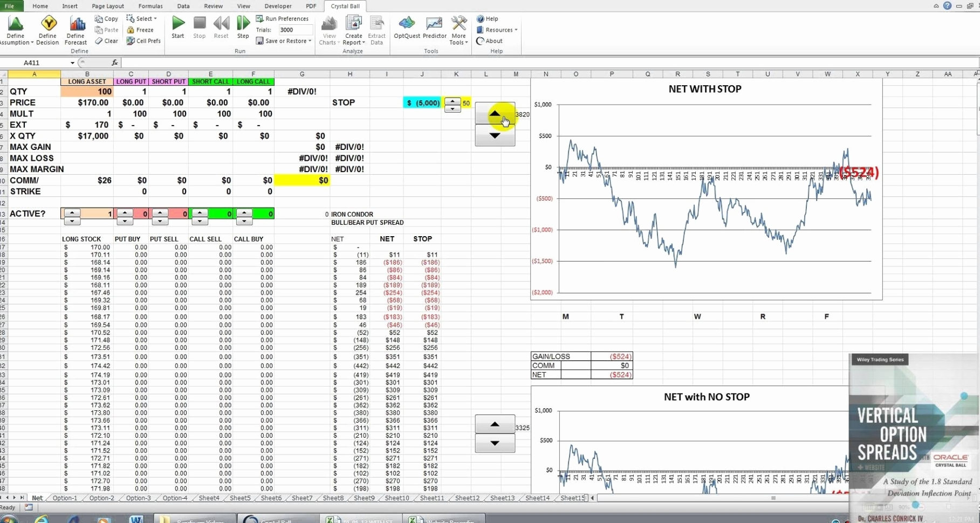Switch to the Option-2 sheet tab
The height and width of the screenshot is (523, 980).
pos(100,498)
